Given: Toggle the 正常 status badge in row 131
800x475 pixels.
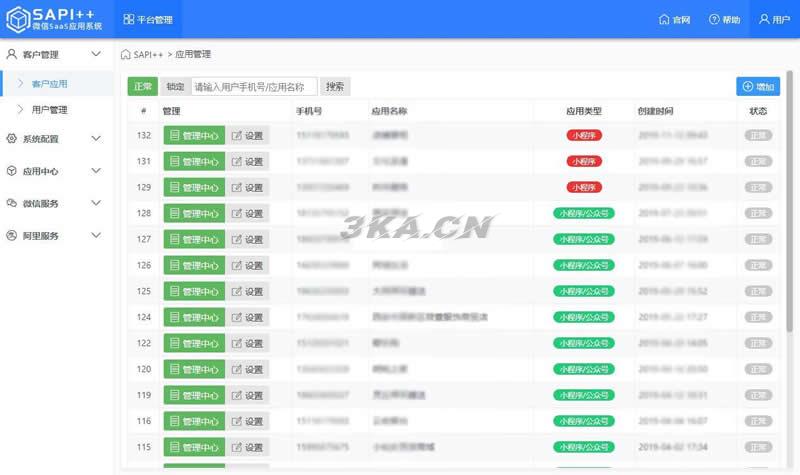Looking at the screenshot, I should [x=758, y=161].
